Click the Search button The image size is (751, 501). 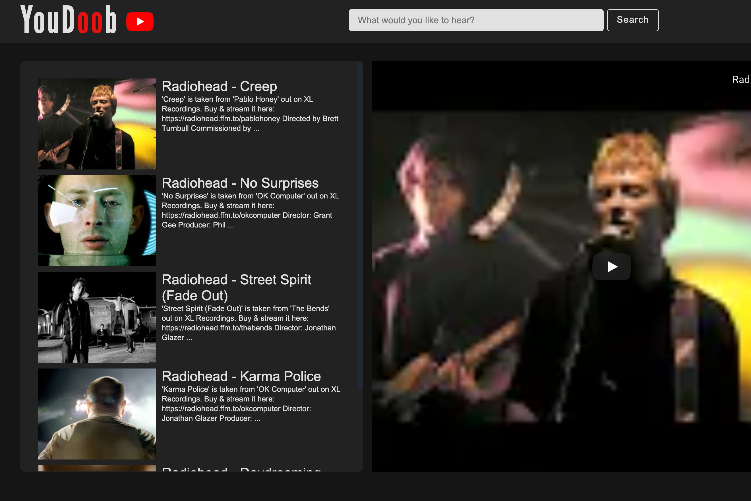pos(633,20)
